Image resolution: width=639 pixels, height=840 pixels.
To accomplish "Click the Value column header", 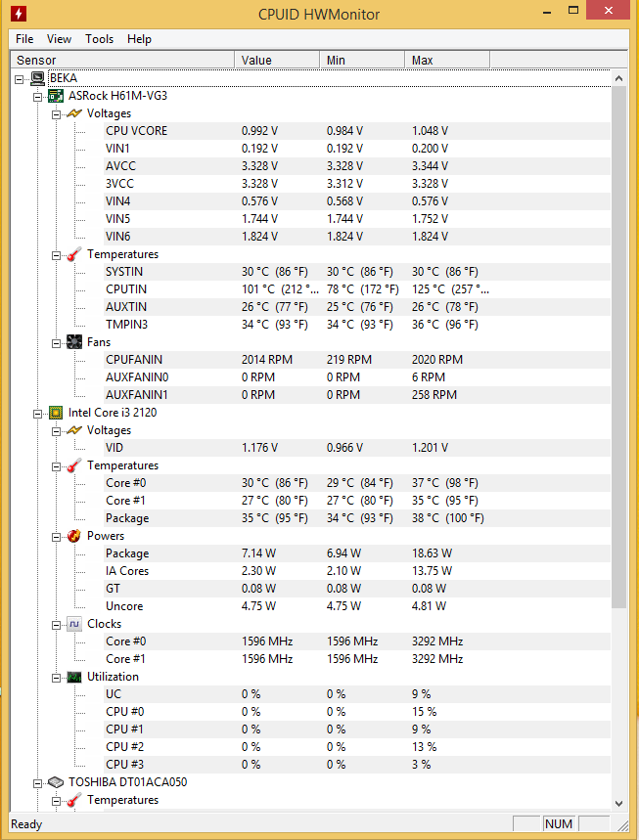I will pyautogui.click(x=278, y=61).
